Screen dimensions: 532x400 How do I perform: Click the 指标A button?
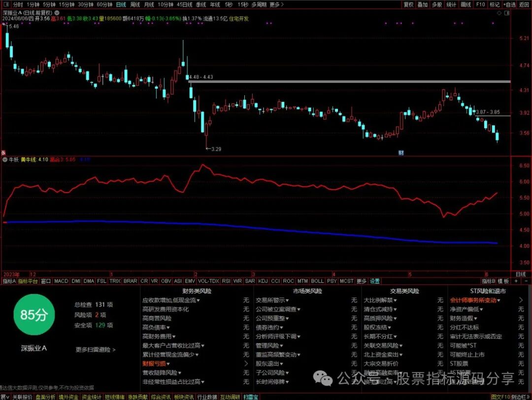click(9, 281)
